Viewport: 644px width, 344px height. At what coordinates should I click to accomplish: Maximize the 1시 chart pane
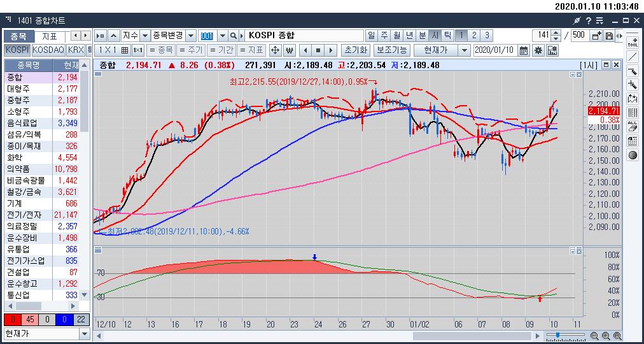pos(606,65)
